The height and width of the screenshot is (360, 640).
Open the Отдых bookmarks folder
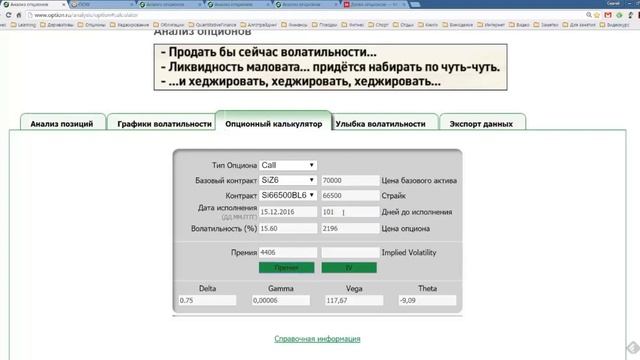[x=403, y=25]
